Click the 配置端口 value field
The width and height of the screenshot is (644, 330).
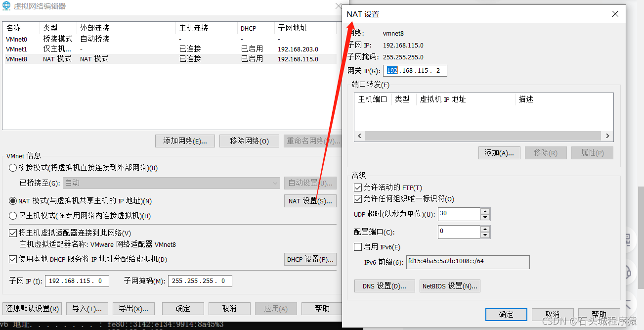point(459,231)
